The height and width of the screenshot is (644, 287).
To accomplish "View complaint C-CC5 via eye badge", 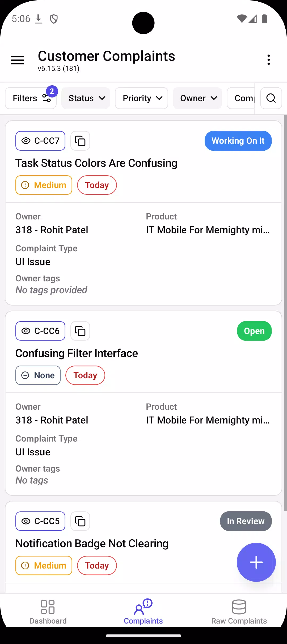I will [x=40, y=521].
